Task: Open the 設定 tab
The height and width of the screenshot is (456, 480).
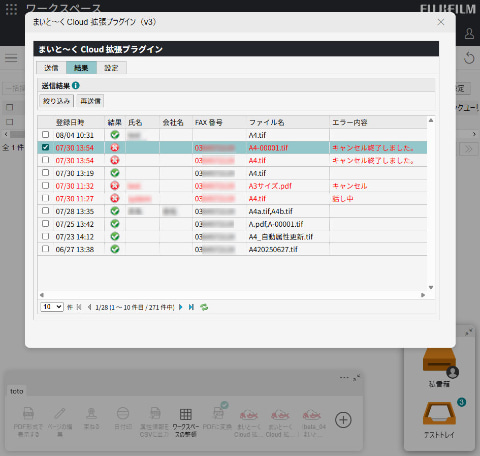Action: click(111, 68)
